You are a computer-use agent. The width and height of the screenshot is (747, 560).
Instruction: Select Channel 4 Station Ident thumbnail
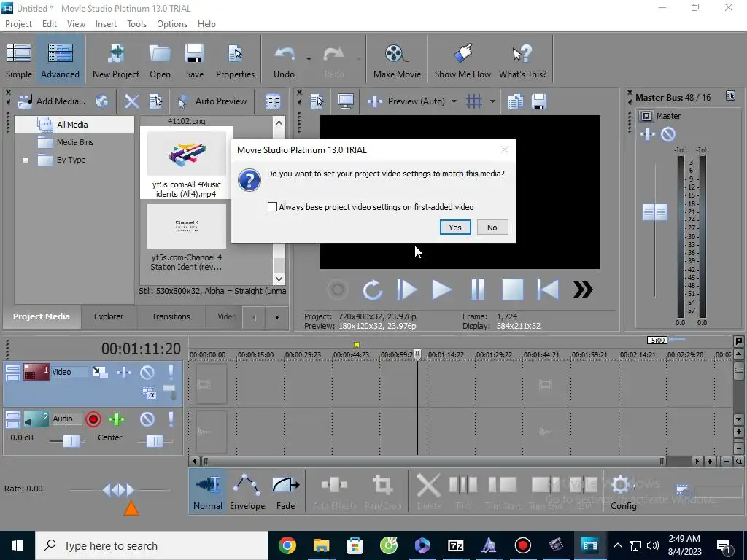click(186, 227)
